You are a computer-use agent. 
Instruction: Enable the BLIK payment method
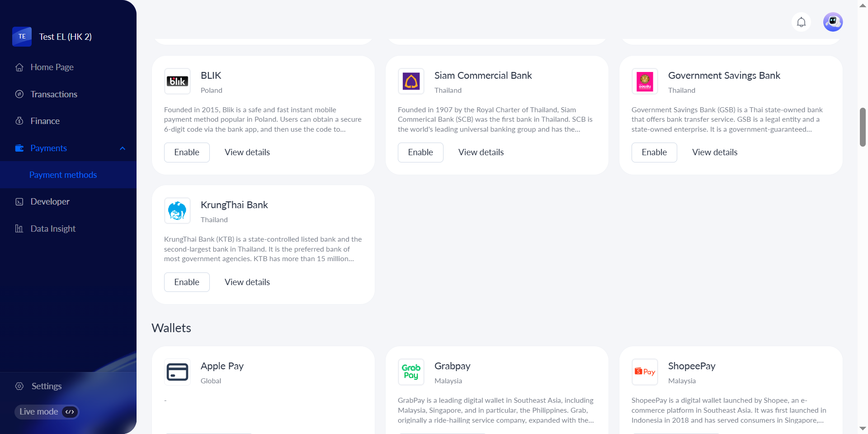pyautogui.click(x=187, y=153)
